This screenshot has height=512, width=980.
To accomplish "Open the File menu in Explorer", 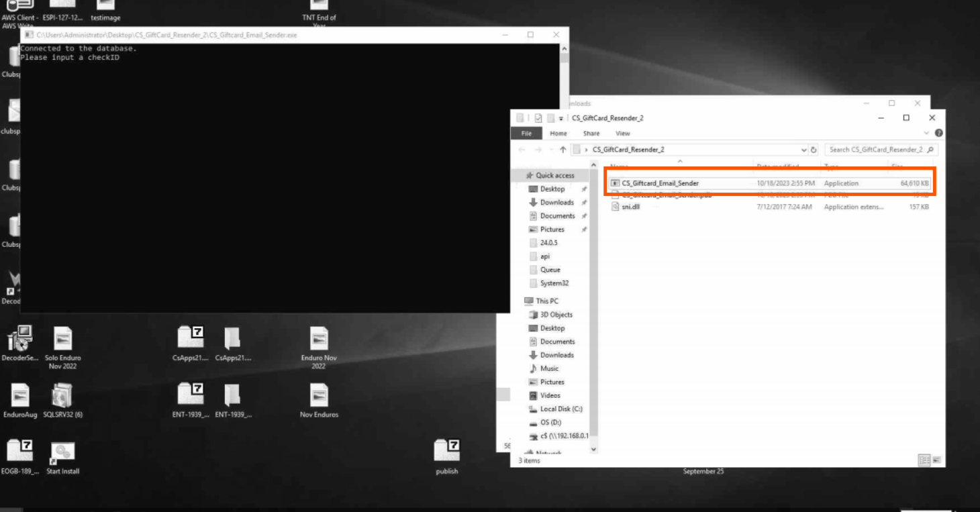I will click(526, 134).
